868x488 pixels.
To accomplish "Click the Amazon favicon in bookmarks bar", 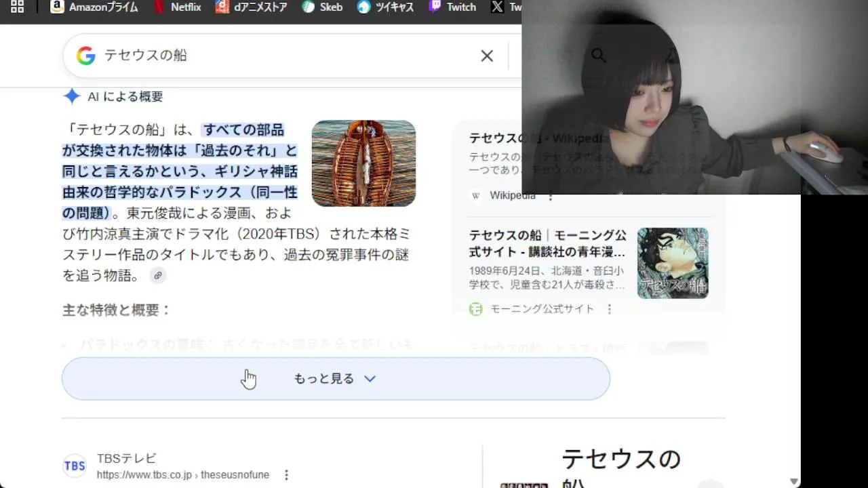I will (58, 7).
